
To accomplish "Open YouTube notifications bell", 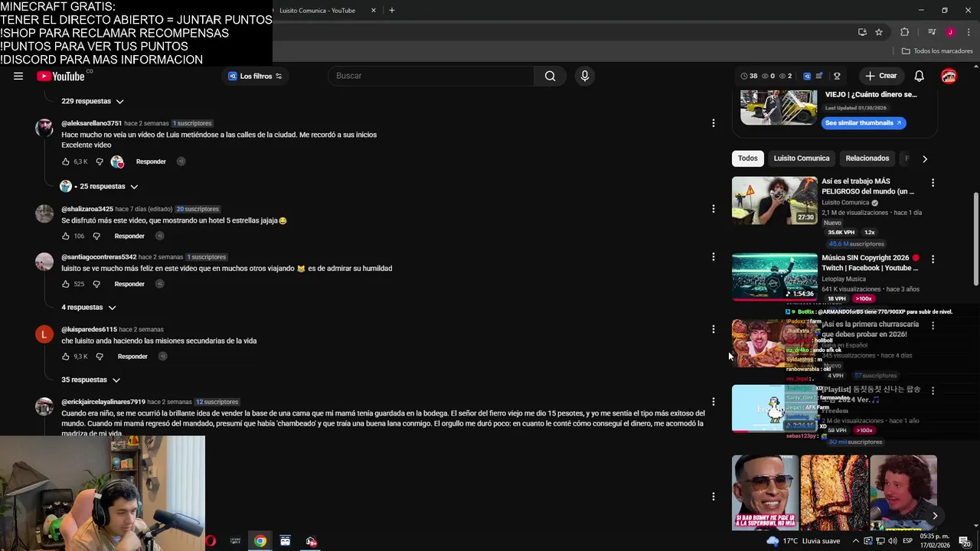I will point(919,76).
